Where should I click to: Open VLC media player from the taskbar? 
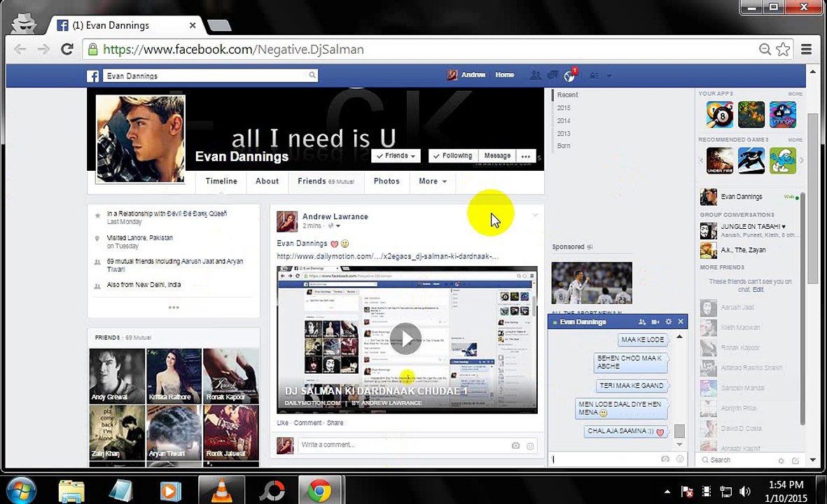[x=221, y=490]
